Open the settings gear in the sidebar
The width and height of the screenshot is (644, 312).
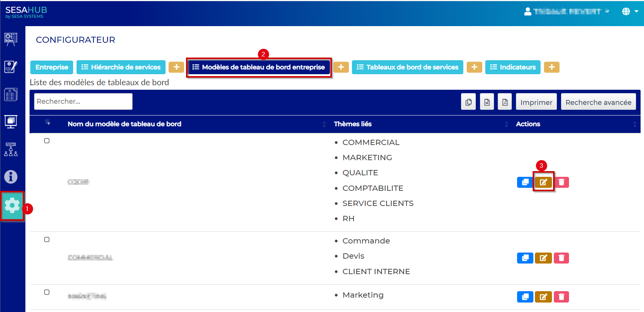tap(12, 206)
